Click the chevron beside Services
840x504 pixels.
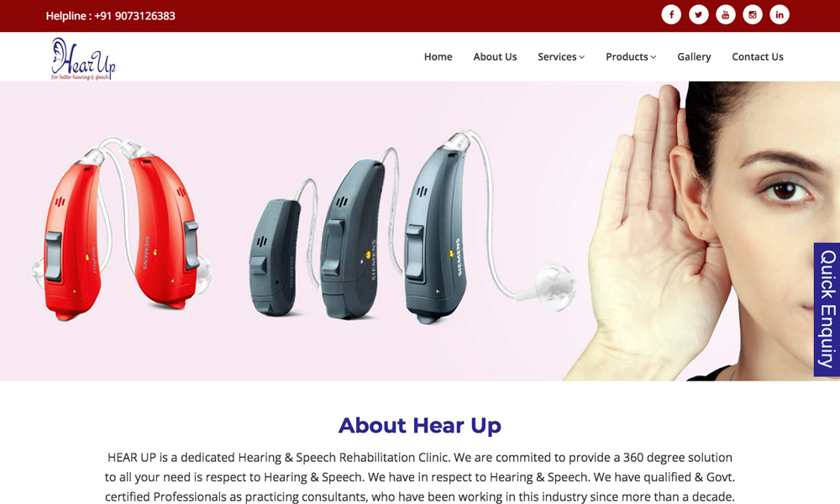582,57
